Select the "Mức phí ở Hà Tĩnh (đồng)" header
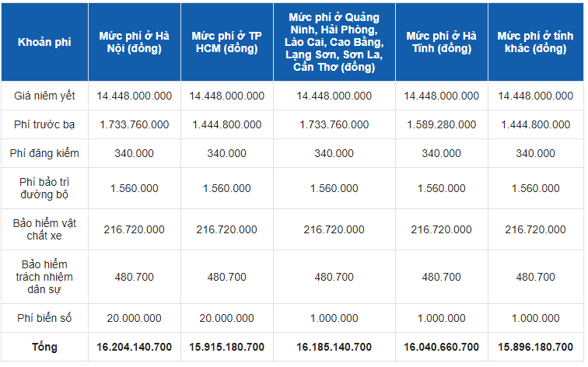Image resolution: width=588 pixels, height=367 pixels. click(441, 42)
